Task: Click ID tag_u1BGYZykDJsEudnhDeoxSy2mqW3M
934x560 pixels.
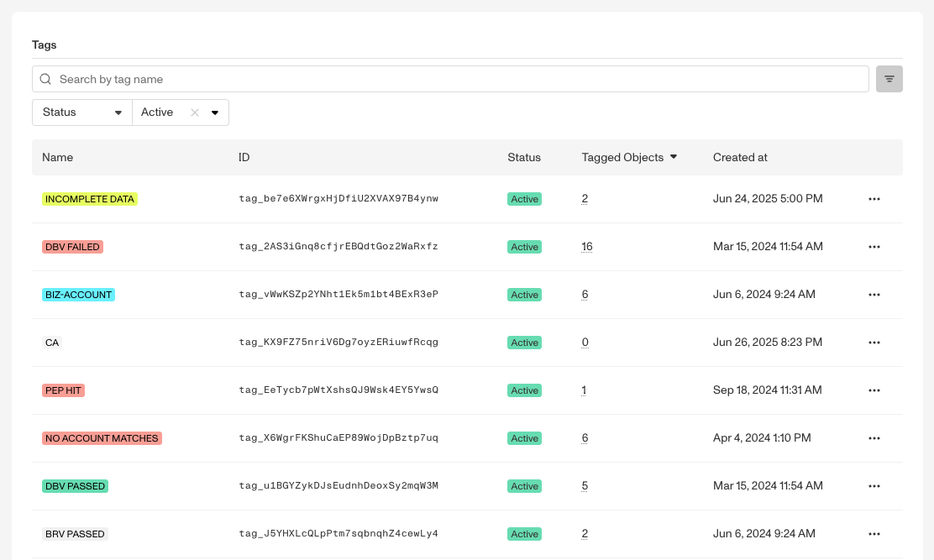Action: click(338, 486)
